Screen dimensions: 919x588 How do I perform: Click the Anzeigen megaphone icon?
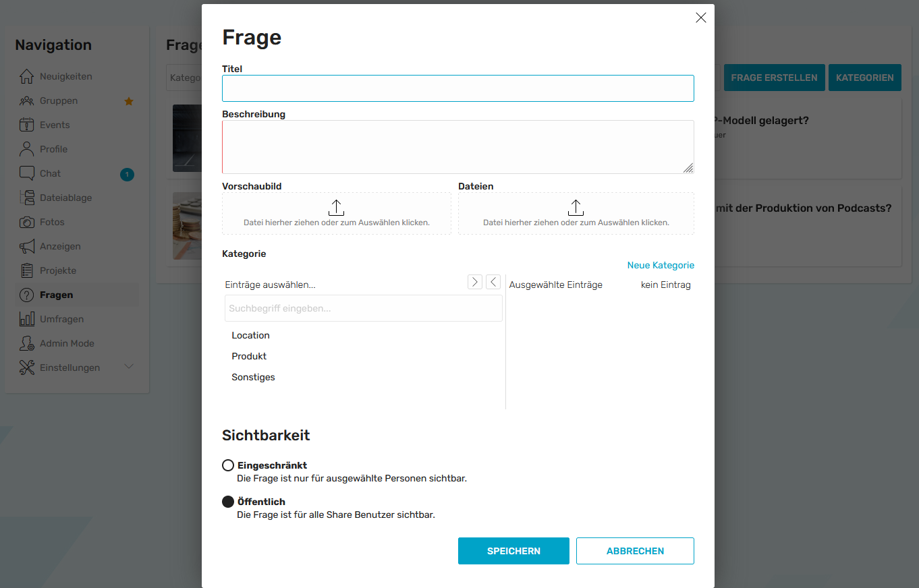pos(26,246)
